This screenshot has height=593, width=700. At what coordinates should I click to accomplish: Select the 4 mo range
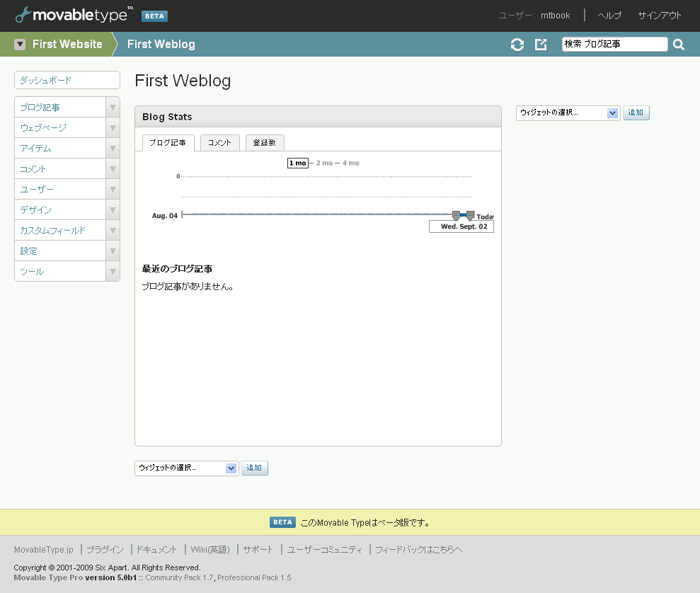[351, 163]
